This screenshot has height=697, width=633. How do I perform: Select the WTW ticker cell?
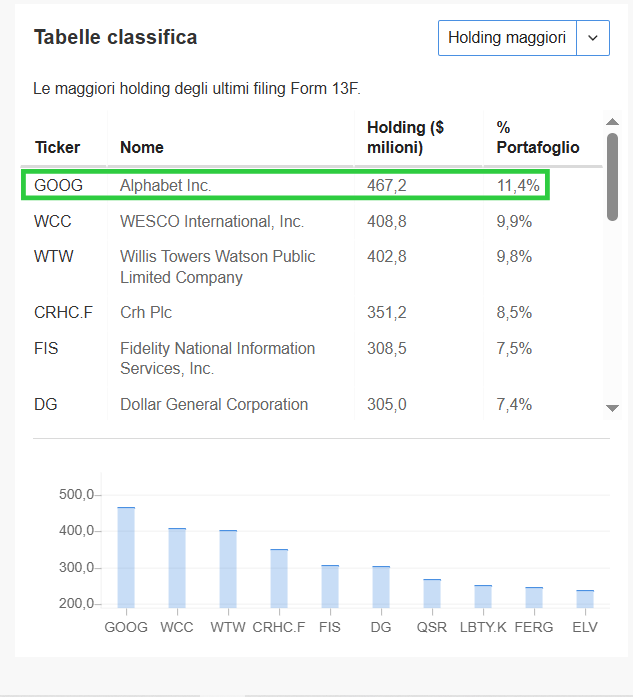54,256
